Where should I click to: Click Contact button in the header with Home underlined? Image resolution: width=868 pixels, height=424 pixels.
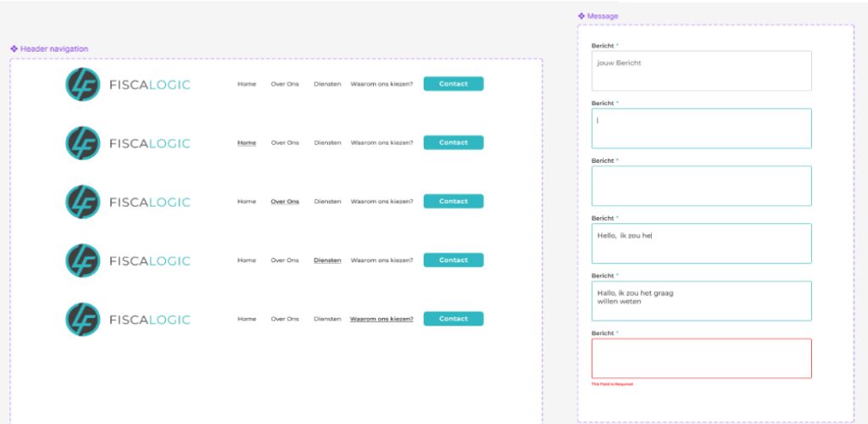point(453,142)
